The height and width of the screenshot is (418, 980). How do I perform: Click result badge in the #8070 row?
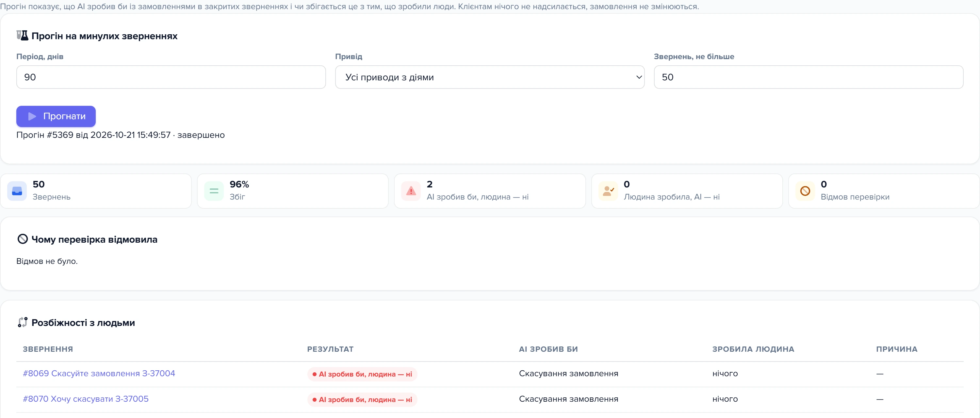pyautogui.click(x=362, y=400)
